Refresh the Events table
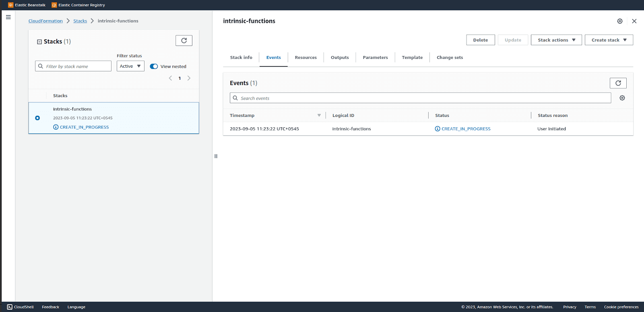This screenshot has height=312, width=644. [618, 83]
